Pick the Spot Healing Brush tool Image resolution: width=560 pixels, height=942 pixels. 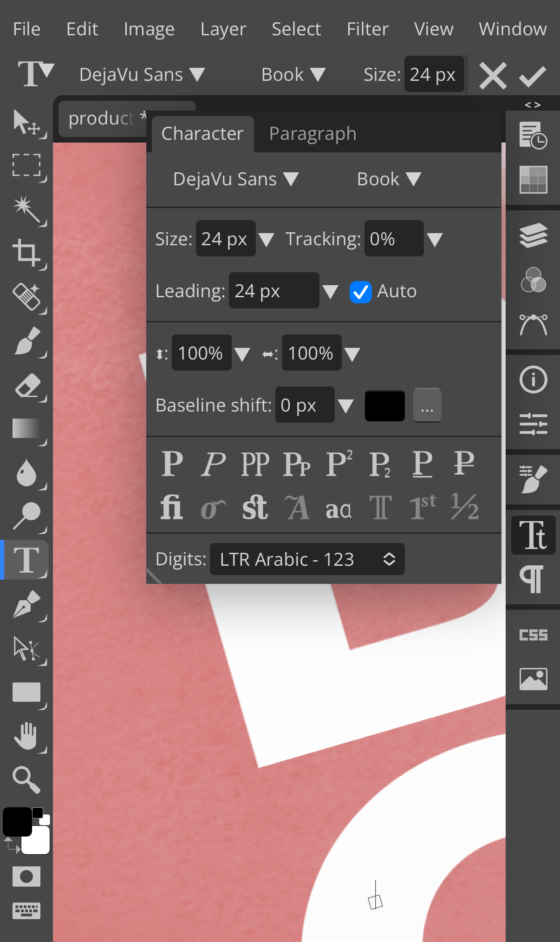tap(26, 297)
